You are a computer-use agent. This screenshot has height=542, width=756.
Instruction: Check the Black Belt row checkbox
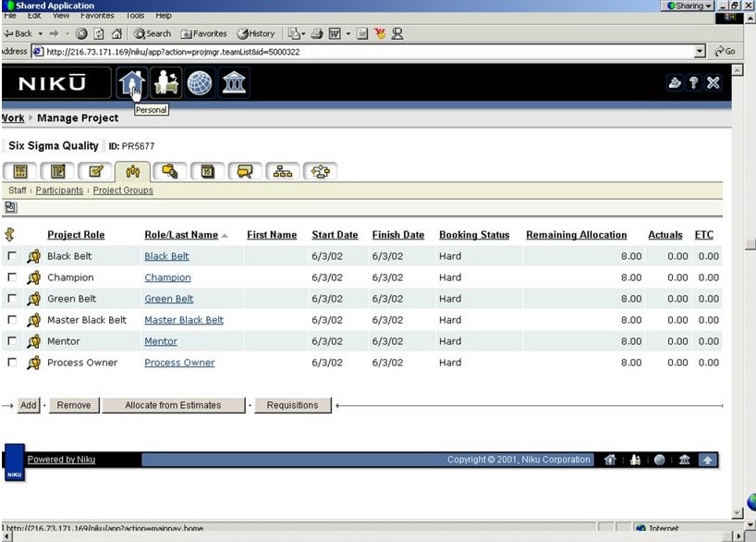pyautogui.click(x=12, y=256)
